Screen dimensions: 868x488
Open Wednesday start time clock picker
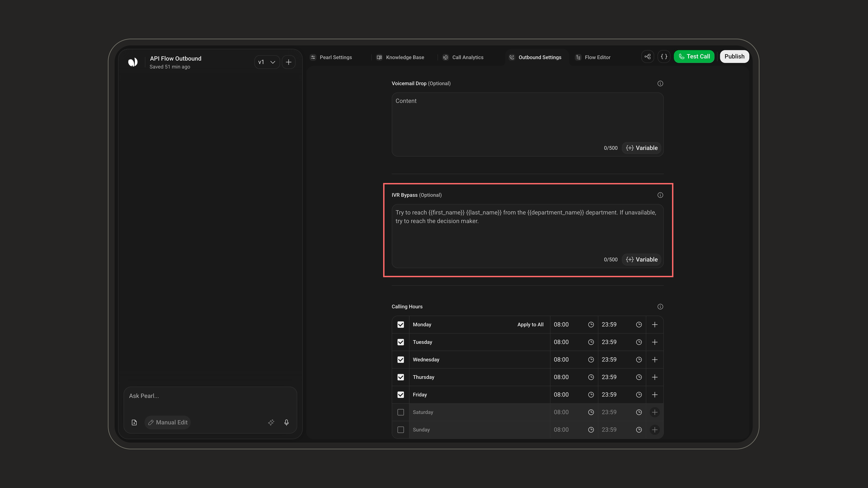pos(591,360)
